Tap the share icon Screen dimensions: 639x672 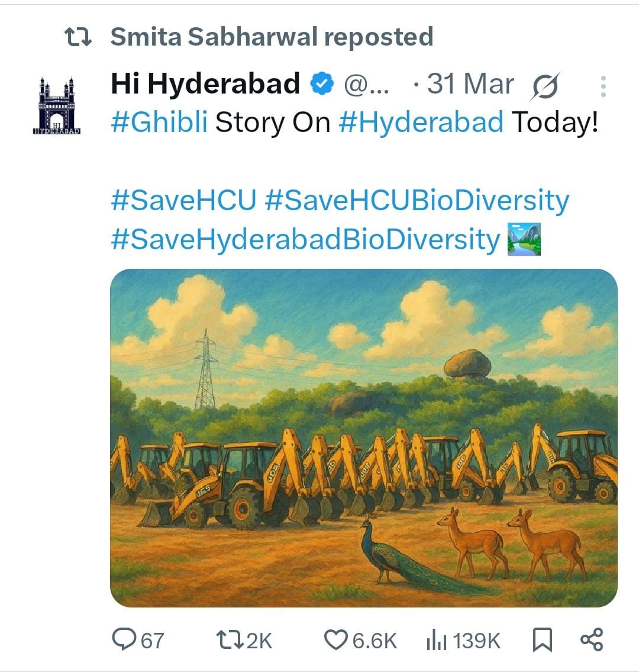tap(592, 639)
